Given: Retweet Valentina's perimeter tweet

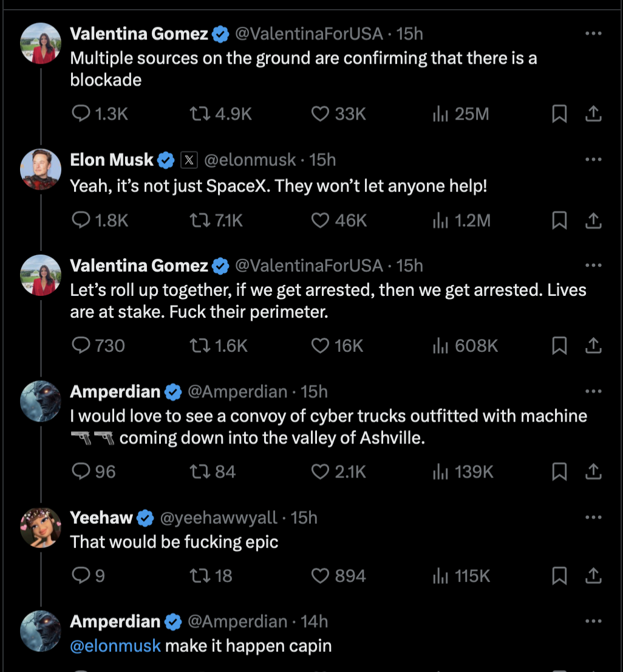Looking at the screenshot, I should tap(199, 346).
